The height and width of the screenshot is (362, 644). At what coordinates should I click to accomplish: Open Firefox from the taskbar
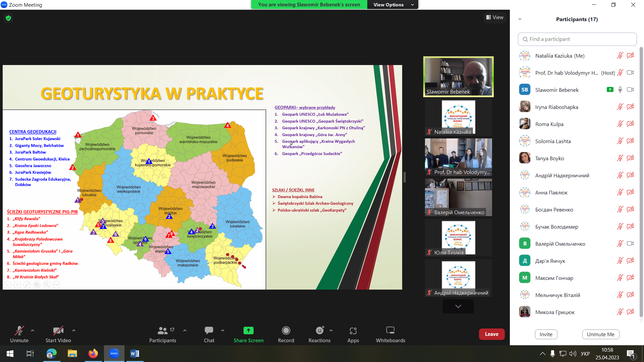tap(93, 354)
